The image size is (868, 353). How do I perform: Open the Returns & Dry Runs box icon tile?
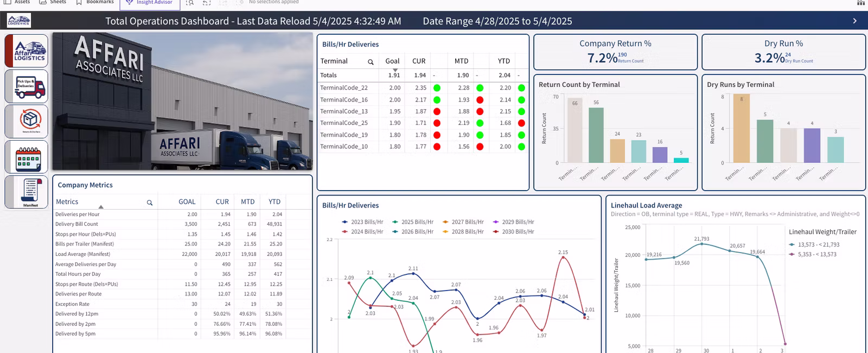(x=27, y=121)
